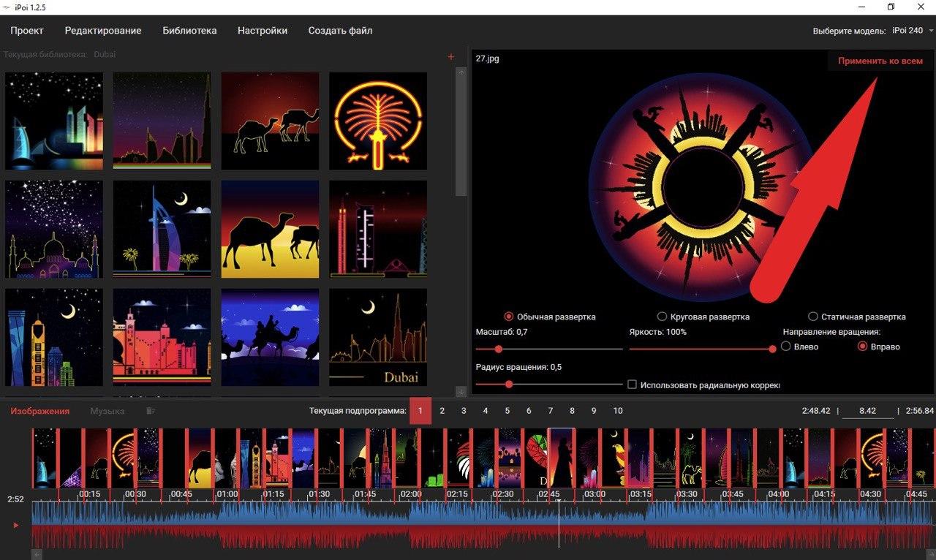Select Статичная развертка radio option
This screenshot has height=560, width=936.
click(x=856, y=317)
